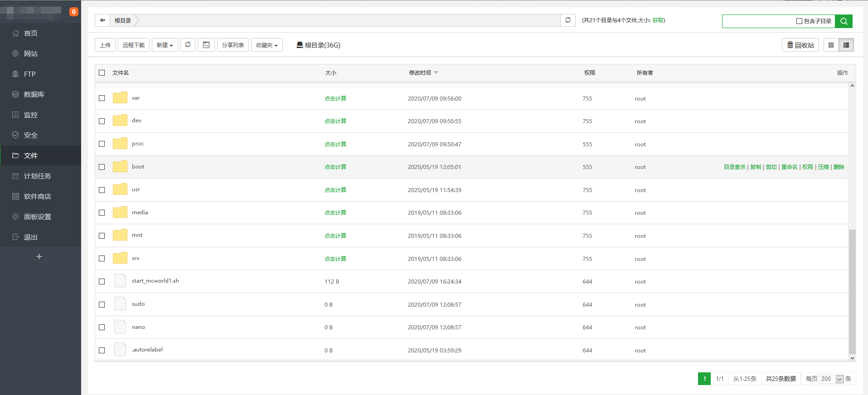Viewport: 868px width, 395px height.
Task: Sort by 修改时间 column arrow
Action: tap(436, 73)
